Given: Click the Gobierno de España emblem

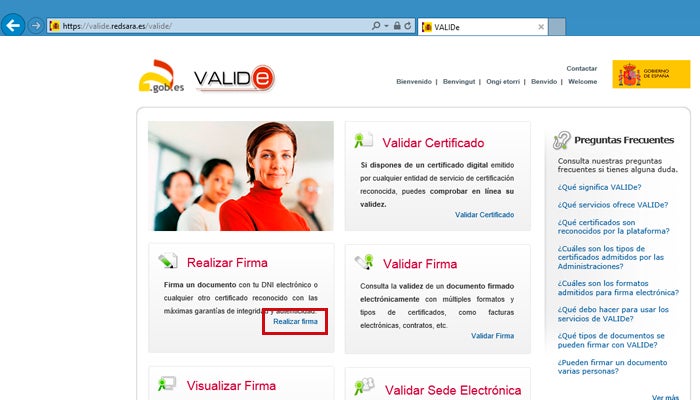Looking at the screenshot, I should tap(651, 74).
